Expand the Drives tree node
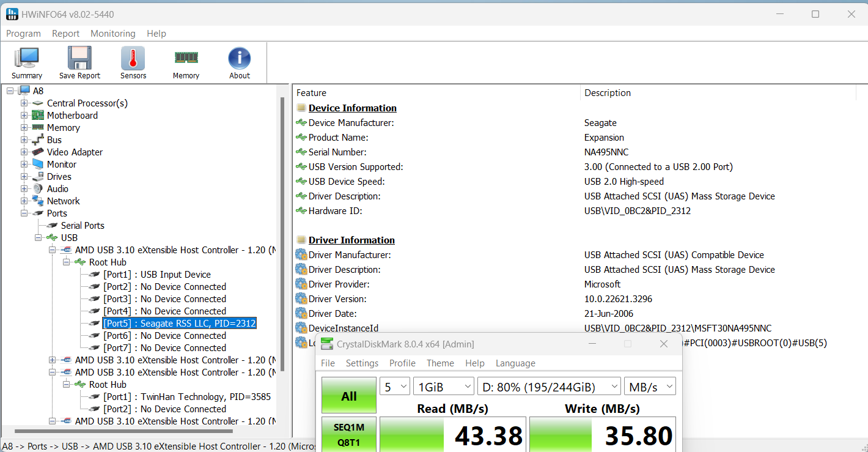This screenshot has height=452, width=868. (24, 177)
